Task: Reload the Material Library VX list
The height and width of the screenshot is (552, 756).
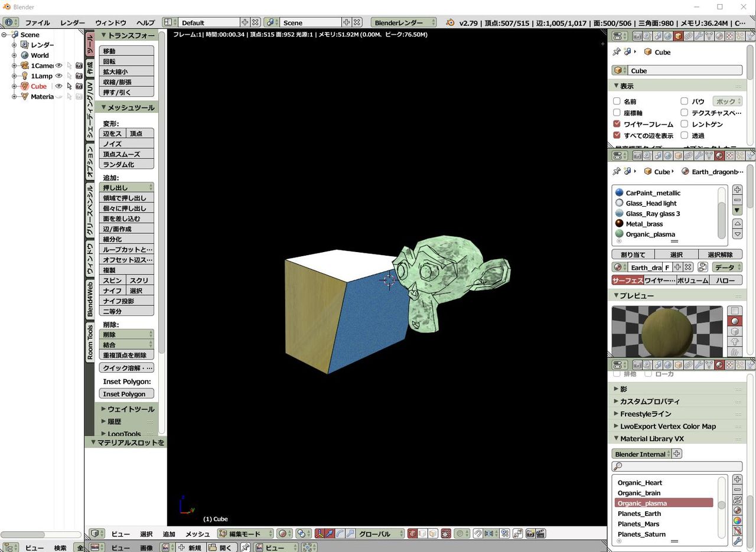Action: click(x=737, y=500)
